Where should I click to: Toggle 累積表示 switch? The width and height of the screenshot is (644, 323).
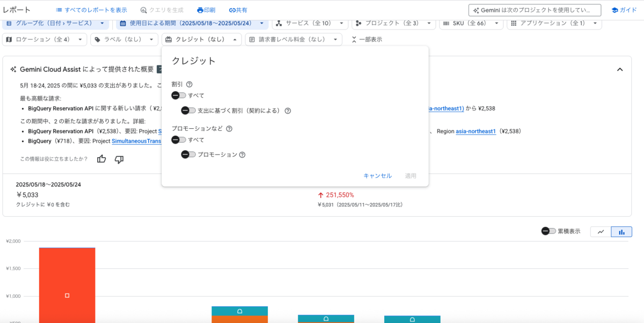point(548,231)
